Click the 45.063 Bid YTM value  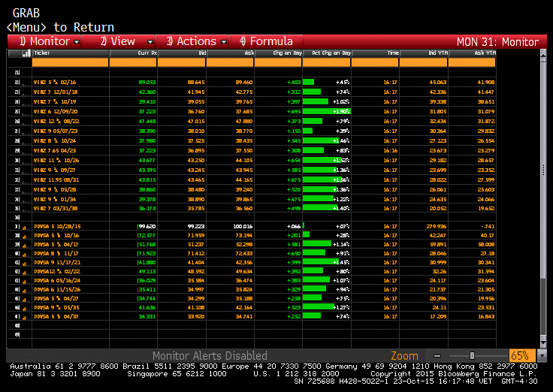(438, 82)
